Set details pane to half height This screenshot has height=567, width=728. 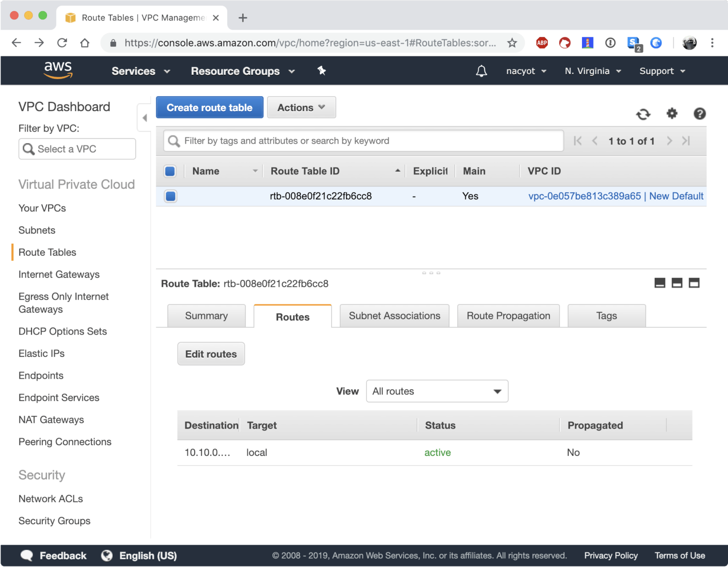[677, 283]
